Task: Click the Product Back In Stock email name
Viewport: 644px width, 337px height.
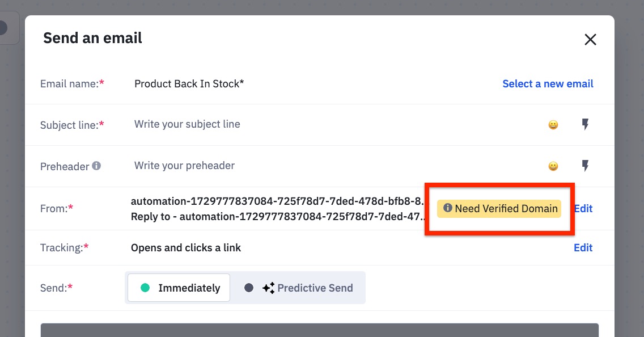Action: 189,83
